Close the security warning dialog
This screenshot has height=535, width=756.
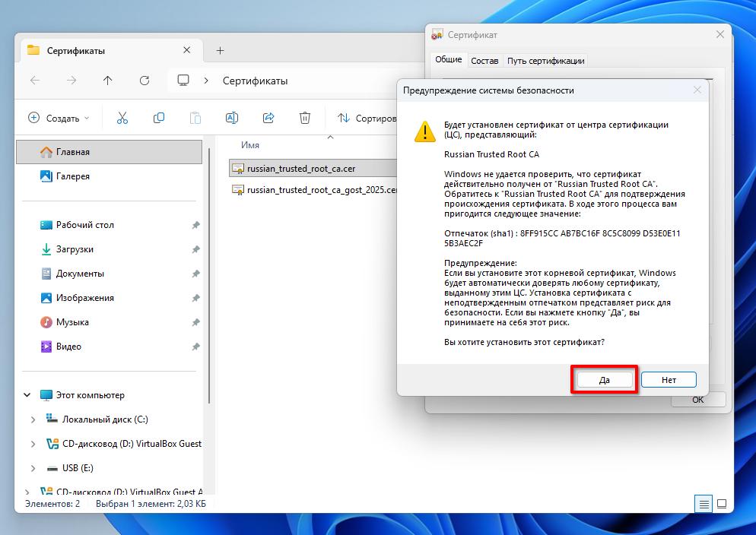(x=697, y=90)
